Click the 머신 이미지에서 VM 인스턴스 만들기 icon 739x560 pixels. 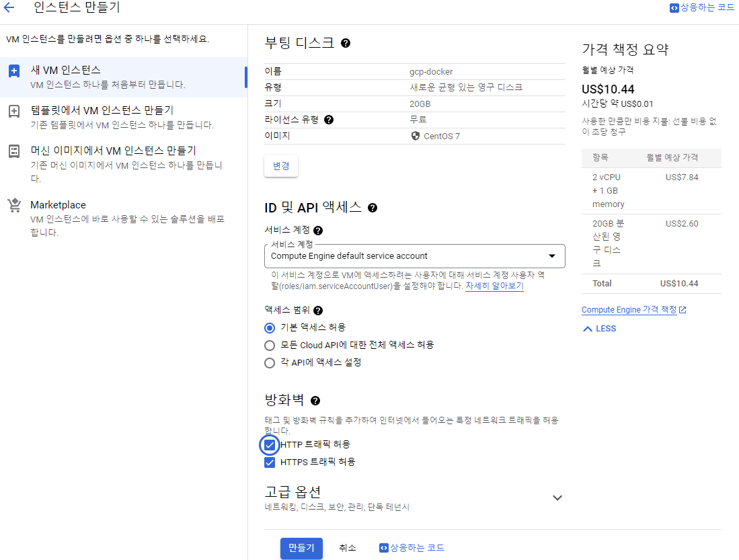(14, 151)
